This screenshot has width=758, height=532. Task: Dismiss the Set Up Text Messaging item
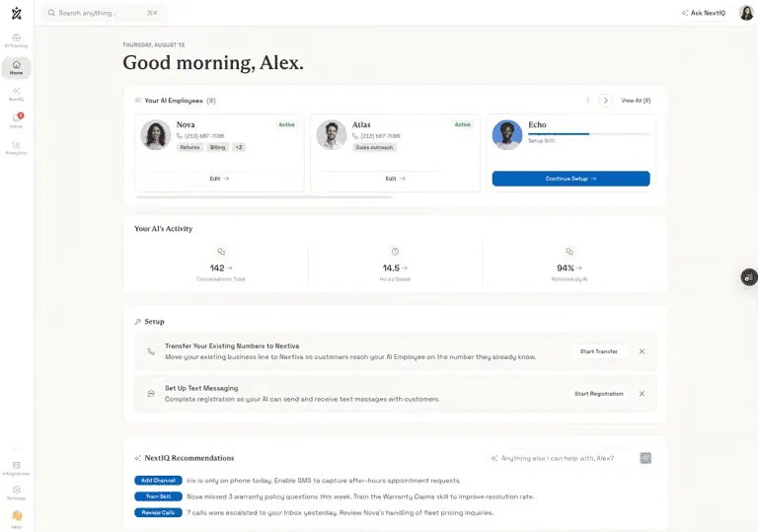point(642,394)
